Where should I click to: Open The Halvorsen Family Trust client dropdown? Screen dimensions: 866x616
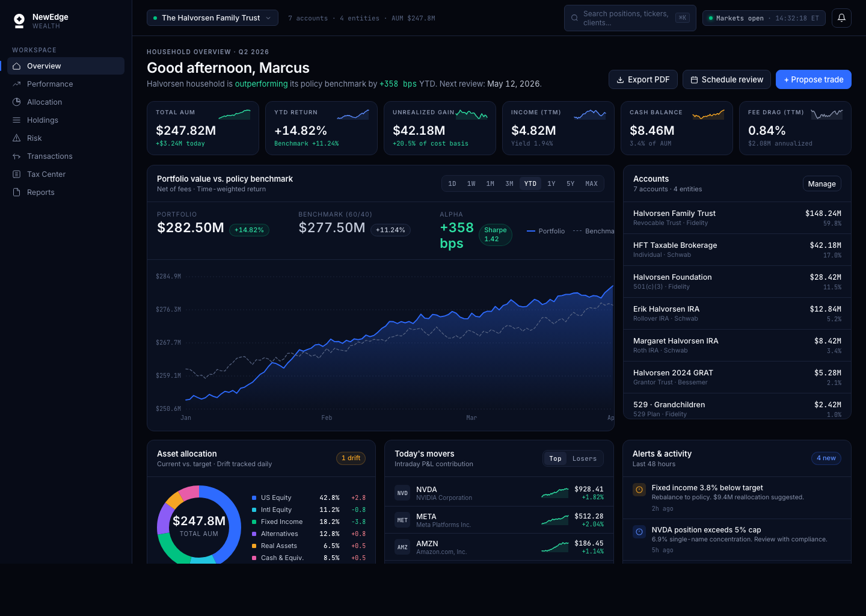tap(212, 18)
